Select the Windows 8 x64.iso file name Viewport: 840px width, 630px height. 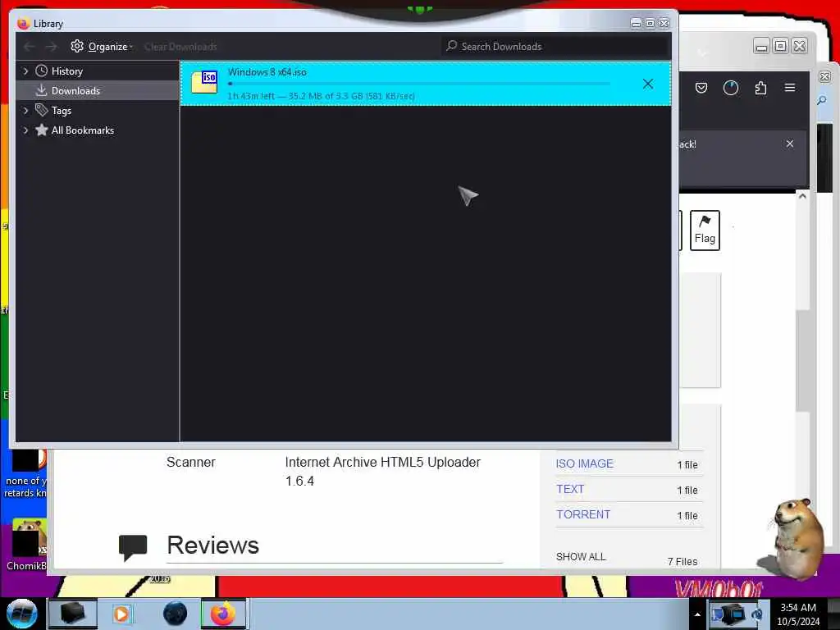coord(267,72)
